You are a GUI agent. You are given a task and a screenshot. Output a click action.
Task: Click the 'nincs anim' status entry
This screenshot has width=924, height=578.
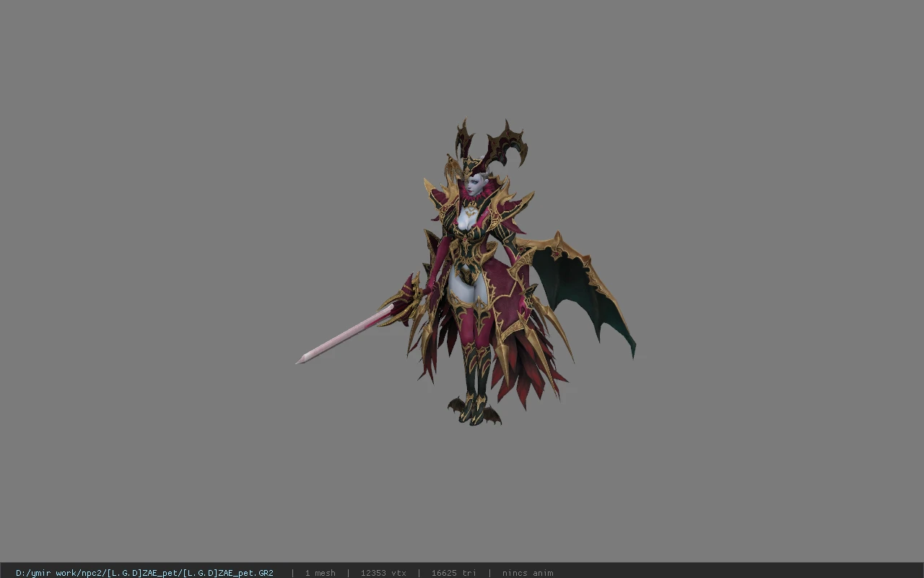[x=528, y=573]
